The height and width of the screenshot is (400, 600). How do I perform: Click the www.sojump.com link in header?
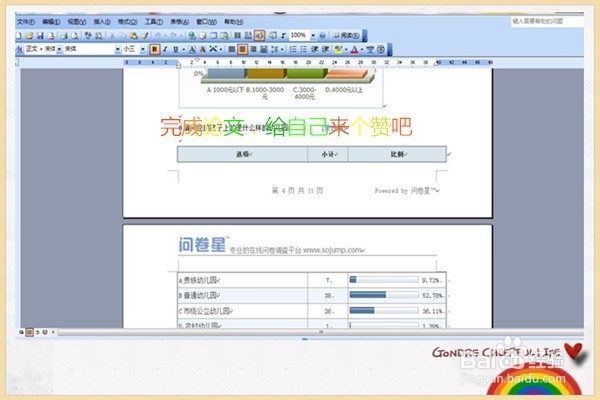333,250
